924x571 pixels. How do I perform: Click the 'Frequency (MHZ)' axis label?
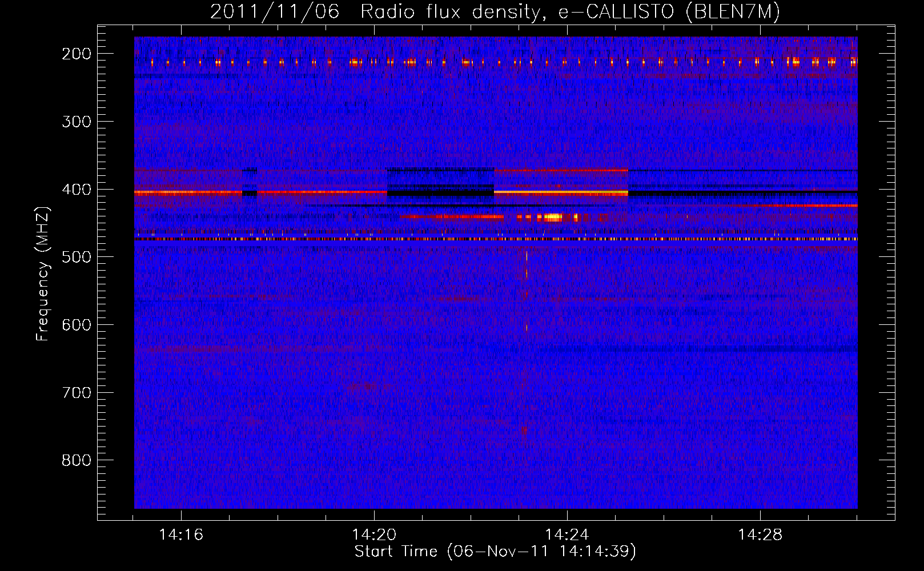43,274
